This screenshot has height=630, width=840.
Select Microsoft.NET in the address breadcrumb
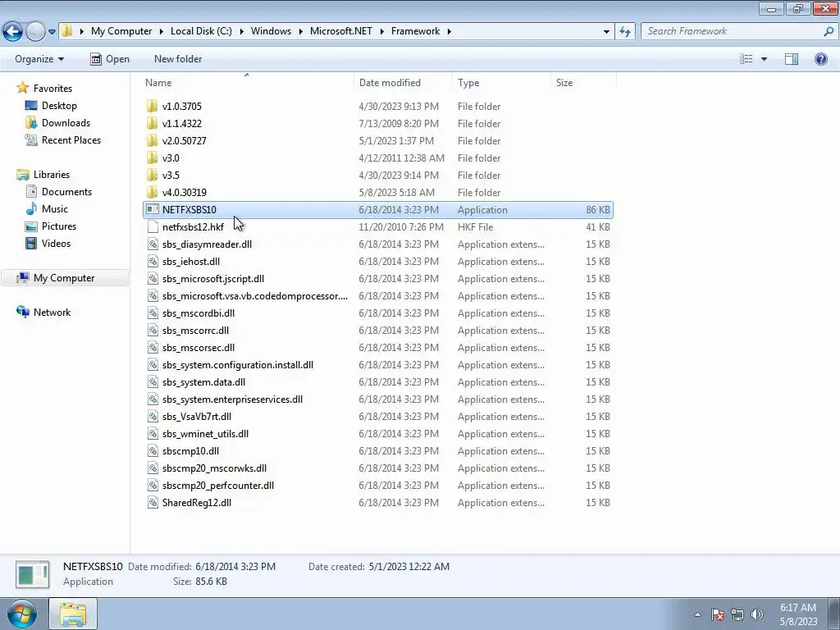(x=340, y=31)
